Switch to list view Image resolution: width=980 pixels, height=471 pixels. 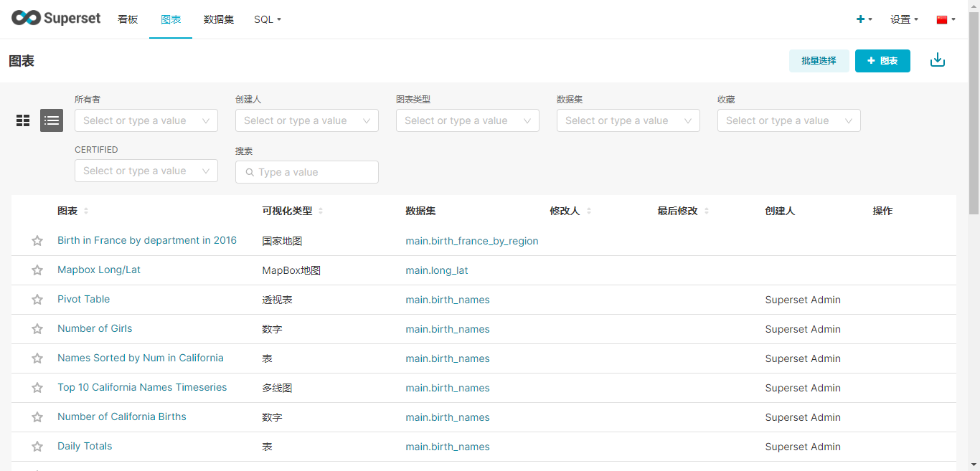[52, 120]
